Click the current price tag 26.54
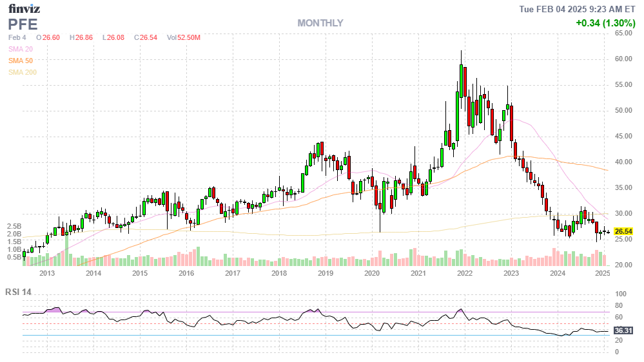Screen dimensions: 644x362 [x=623, y=232]
